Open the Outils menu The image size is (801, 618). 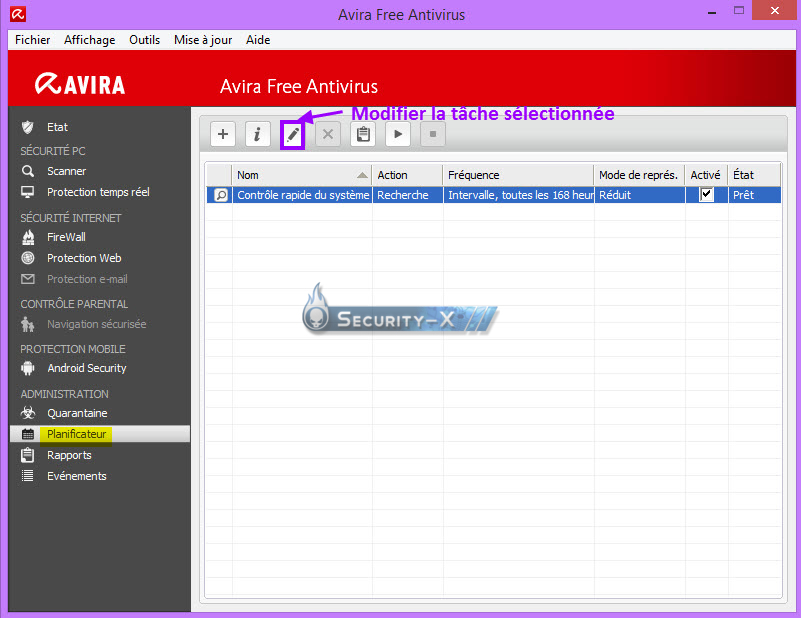(145, 40)
